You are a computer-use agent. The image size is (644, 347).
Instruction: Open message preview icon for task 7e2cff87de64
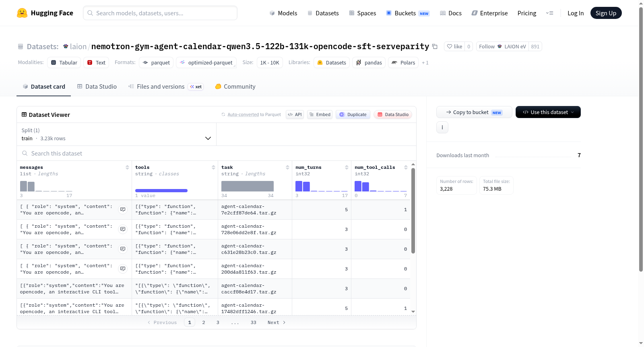(123, 210)
